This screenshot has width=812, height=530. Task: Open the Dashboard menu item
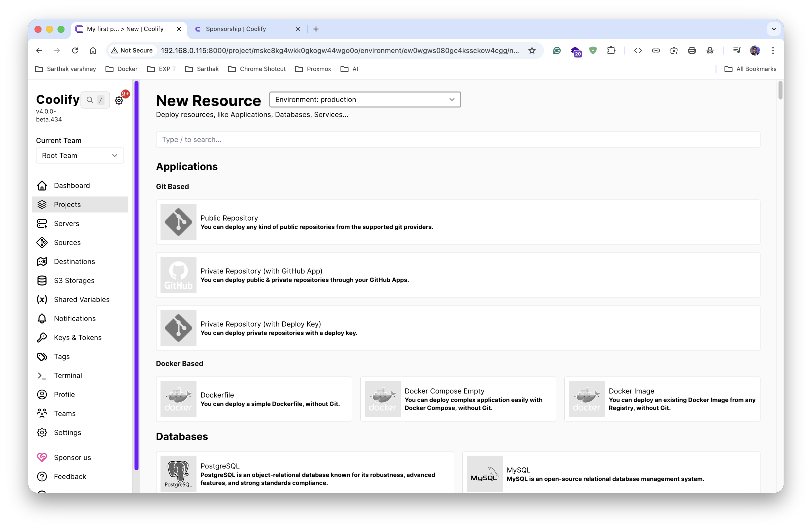72,186
